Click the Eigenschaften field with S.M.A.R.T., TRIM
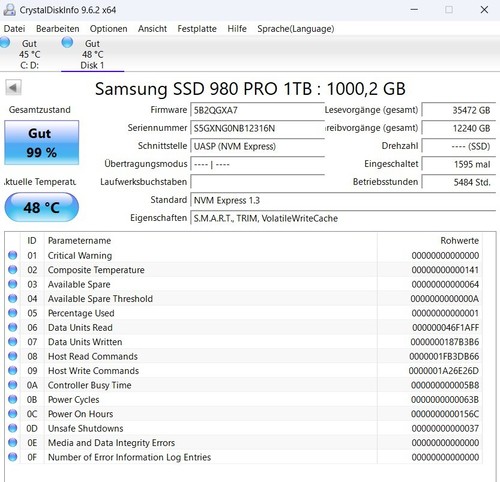Screen dimensions: 500x482 343,218
